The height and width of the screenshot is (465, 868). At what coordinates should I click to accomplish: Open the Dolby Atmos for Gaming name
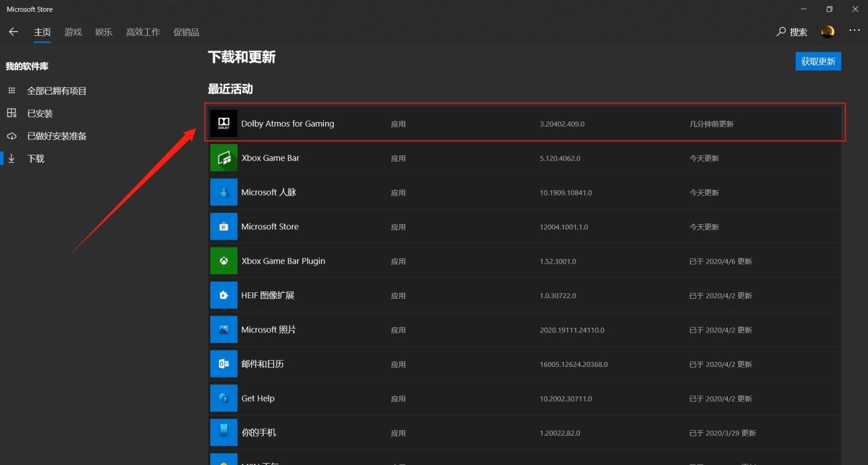coord(288,123)
